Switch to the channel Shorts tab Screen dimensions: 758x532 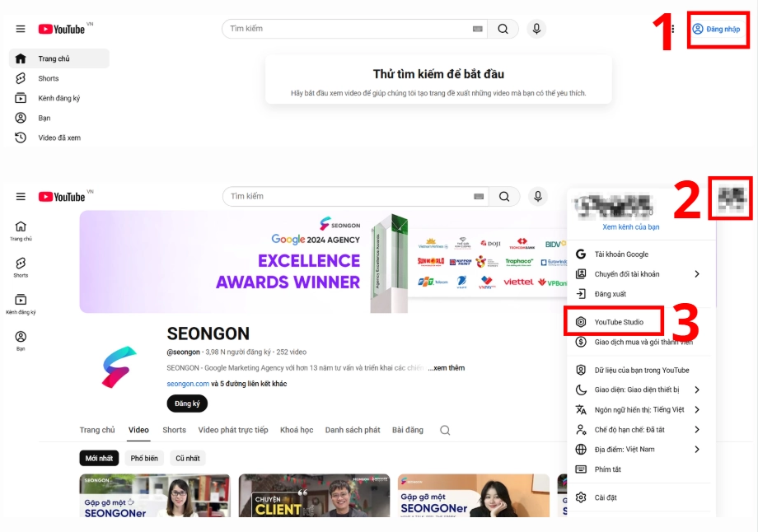click(174, 430)
